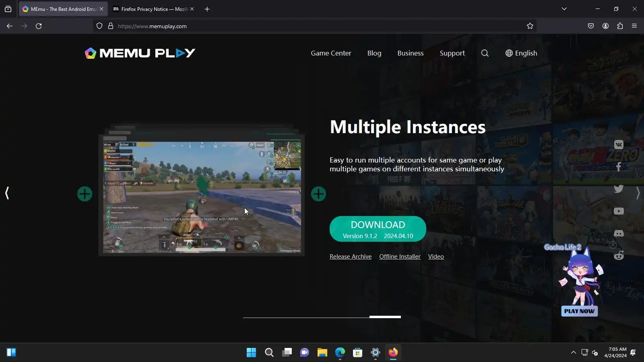
Task: Open a new browser tab
Action: click(207, 9)
